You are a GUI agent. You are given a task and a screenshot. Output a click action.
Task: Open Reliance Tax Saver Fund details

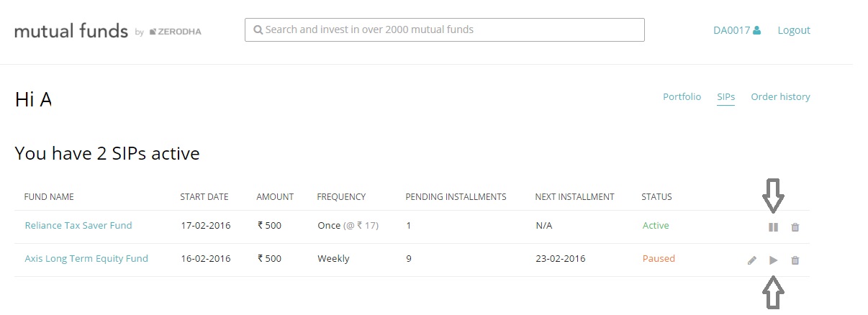[x=78, y=225]
